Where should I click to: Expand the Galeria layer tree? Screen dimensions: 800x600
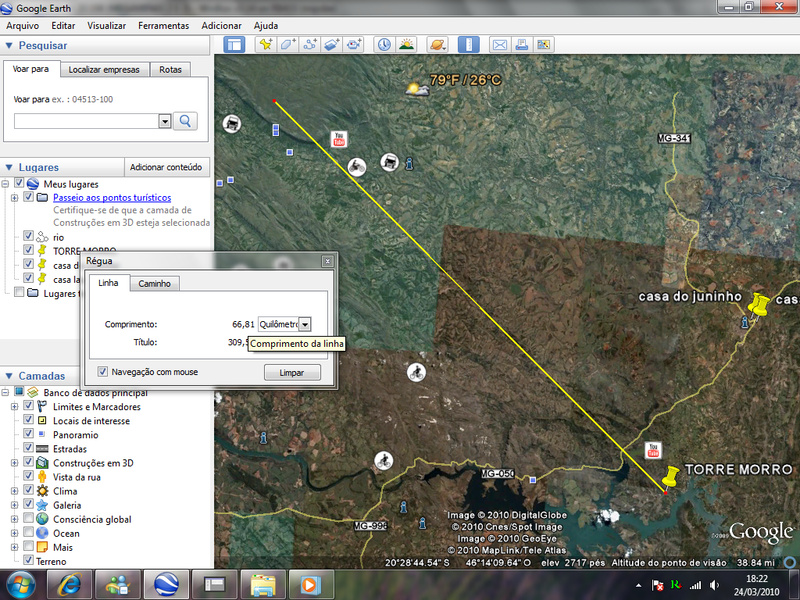click(x=14, y=505)
